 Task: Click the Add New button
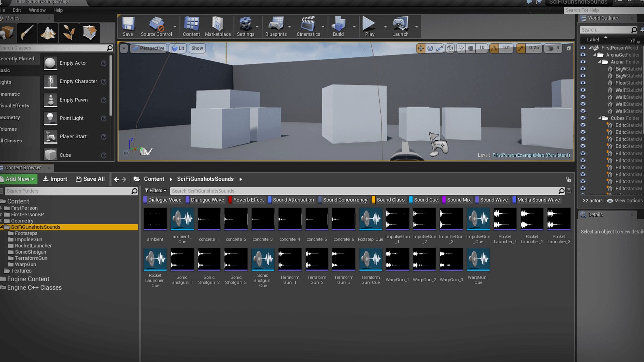click(x=19, y=179)
